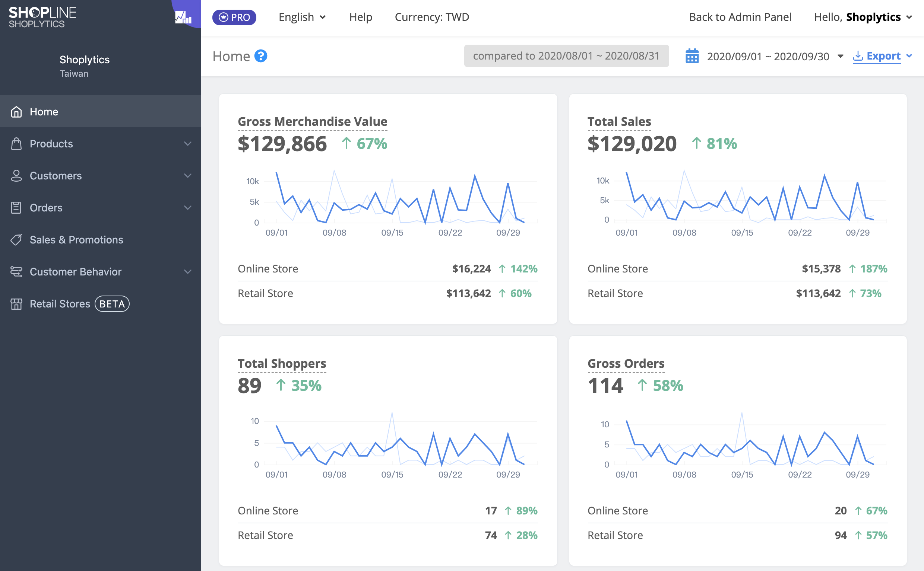924x571 pixels.
Task: Open the Home help question-mark icon
Action: 261,56
